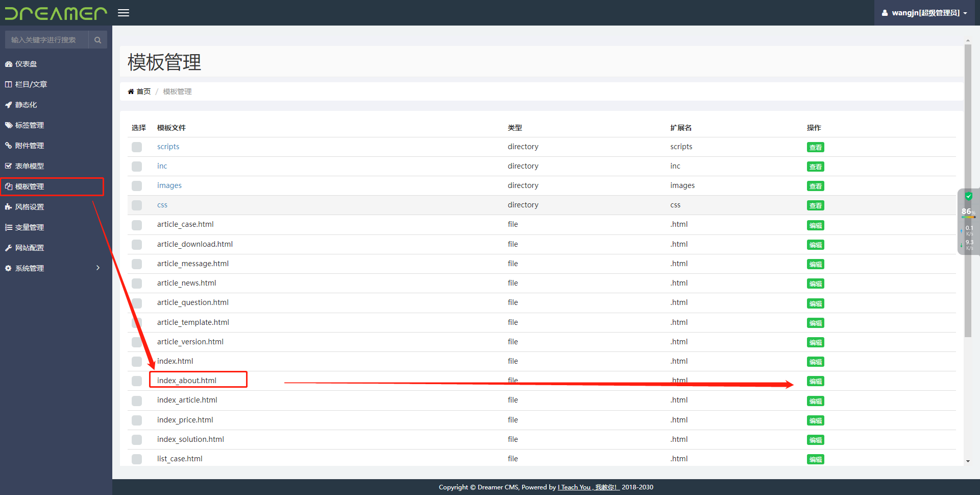Open 仪表盘 menu item

click(x=56, y=64)
